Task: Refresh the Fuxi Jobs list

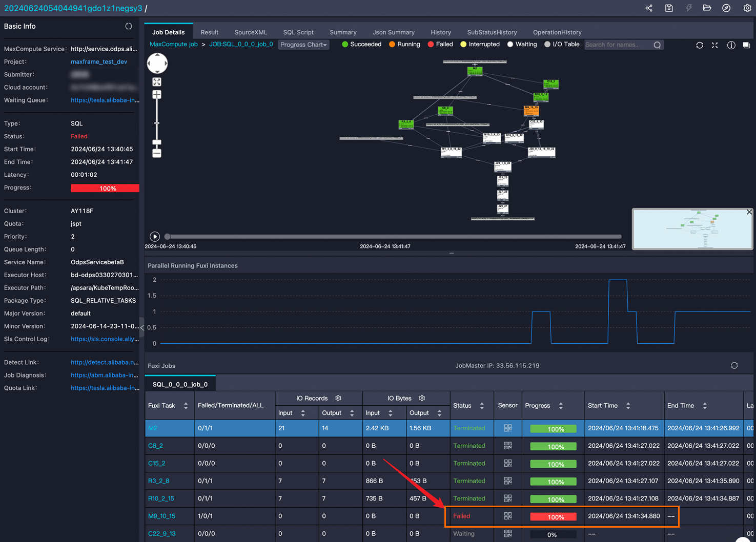Action: pyautogui.click(x=734, y=365)
